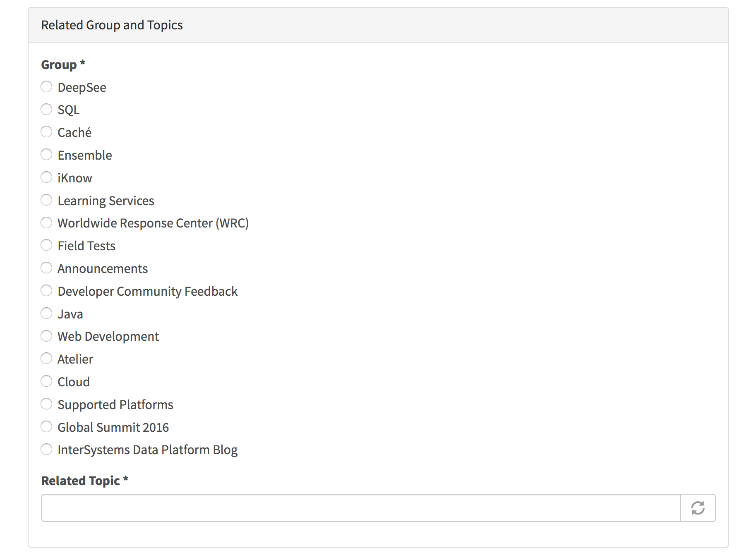Choose SQL as the group
This screenshot has width=739, height=560.
pos(46,109)
